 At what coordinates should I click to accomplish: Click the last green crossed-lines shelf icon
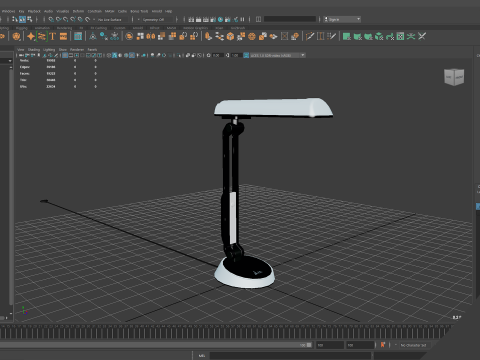click(422, 36)
